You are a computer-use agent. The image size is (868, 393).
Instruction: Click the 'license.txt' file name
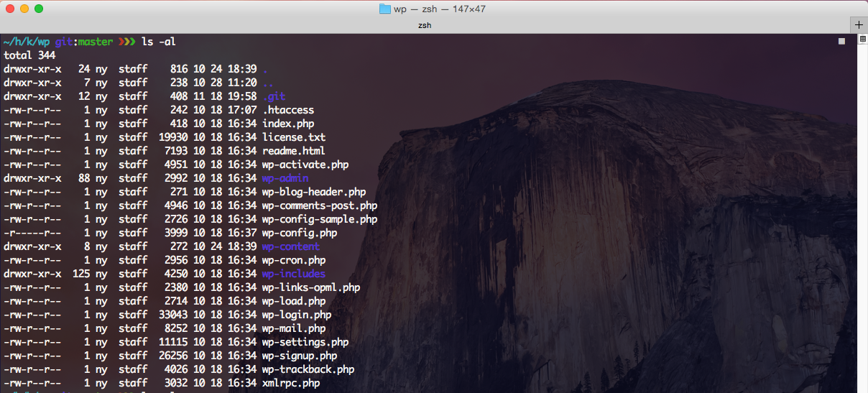(294, 137)
